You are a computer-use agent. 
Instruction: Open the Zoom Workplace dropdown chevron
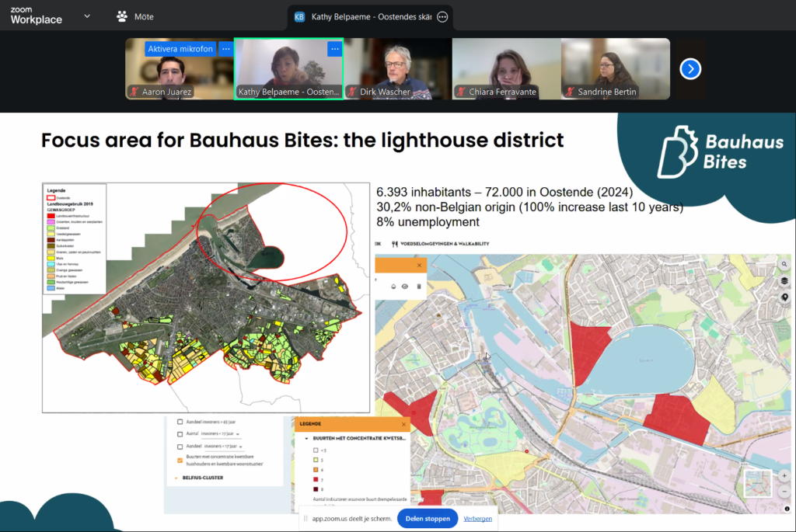[86, 16]
